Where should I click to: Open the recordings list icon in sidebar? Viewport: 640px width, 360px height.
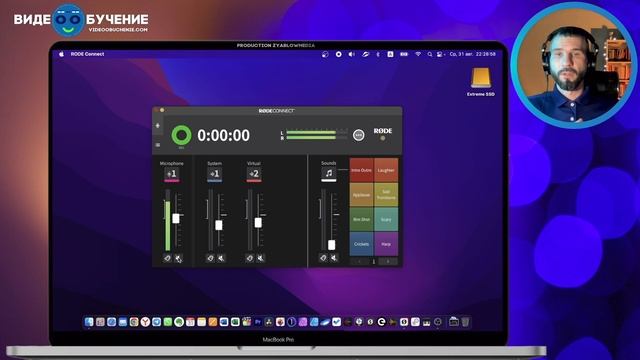[x=158, y=145]
